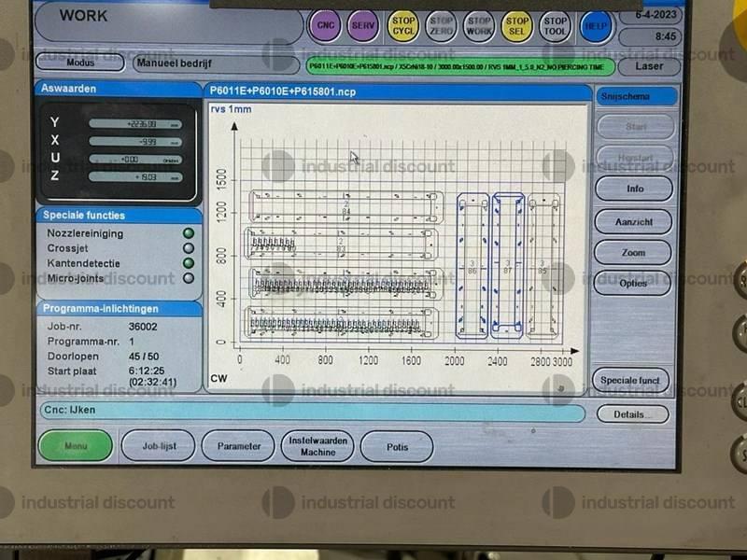Toggle the Crossjet special function
This screenshot has width=747, height=560.
pyautogui.click(x=189, y=248)
